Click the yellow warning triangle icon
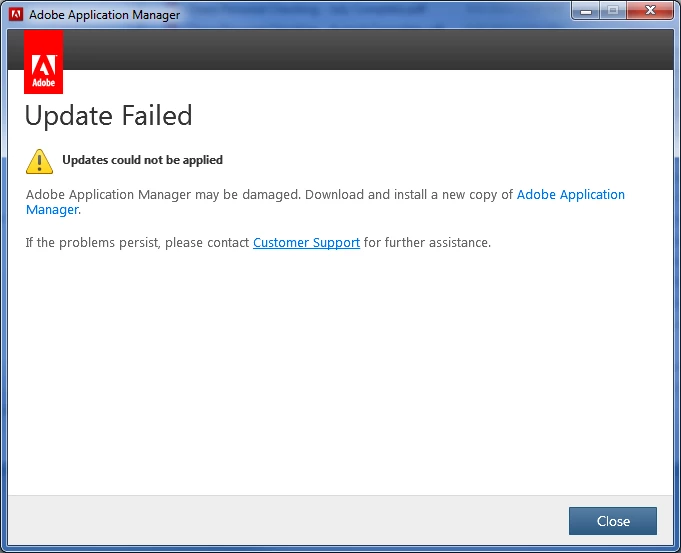The width and height of the screenshot is (681, 553). pos(40,161)
